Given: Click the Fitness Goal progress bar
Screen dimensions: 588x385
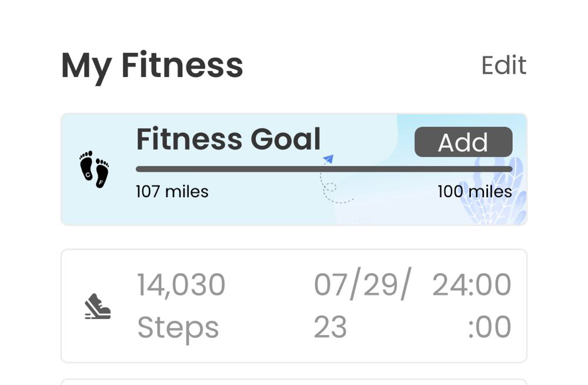Looking at the screenshot, I should [324, 169].
